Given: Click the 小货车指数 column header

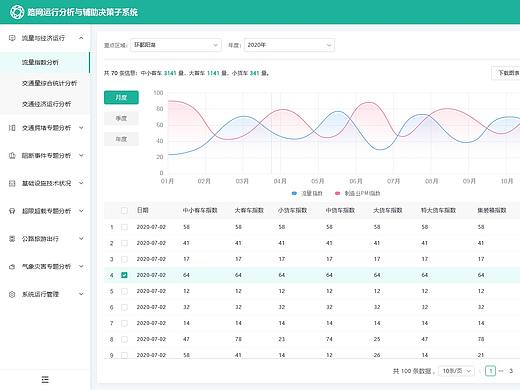Looking at the screenshot, I should (292, 210).
